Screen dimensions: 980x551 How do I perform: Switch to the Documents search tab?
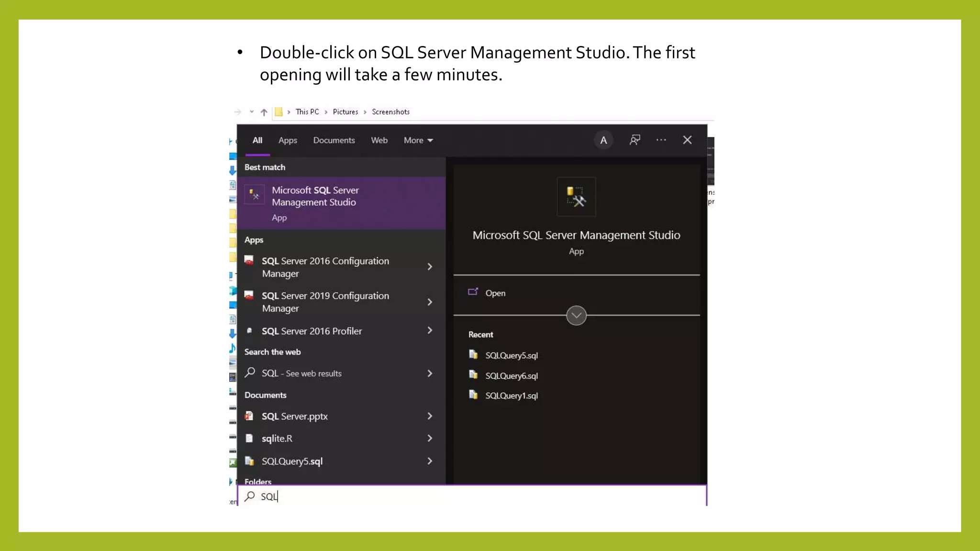coord(334,140)
